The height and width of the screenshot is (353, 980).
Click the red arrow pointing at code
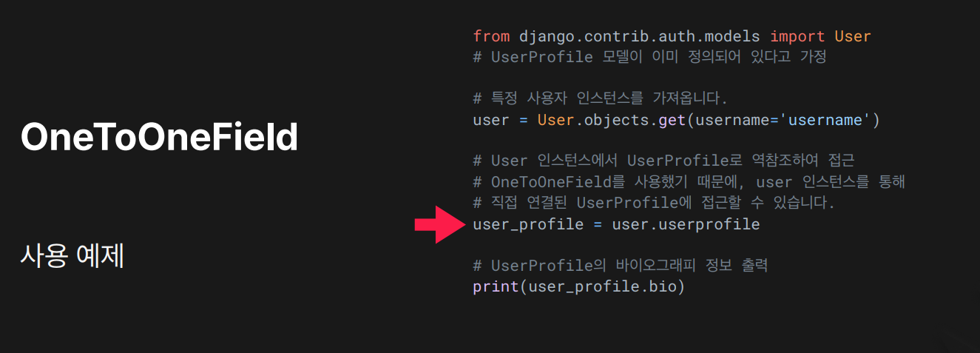[438, 224]
